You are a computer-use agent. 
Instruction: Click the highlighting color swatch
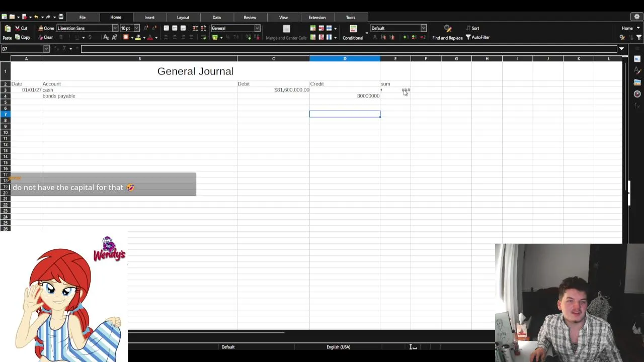pos(137,37)
